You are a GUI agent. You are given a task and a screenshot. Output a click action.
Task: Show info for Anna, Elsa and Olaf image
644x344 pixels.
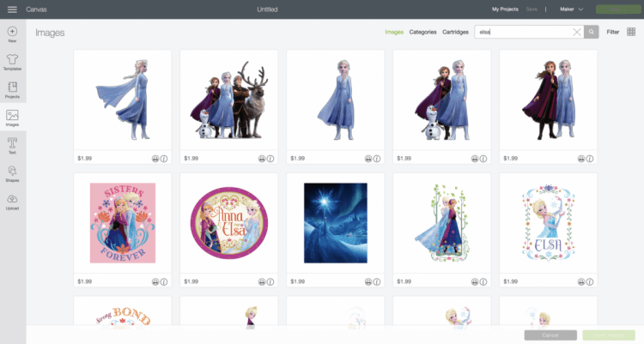483,159
